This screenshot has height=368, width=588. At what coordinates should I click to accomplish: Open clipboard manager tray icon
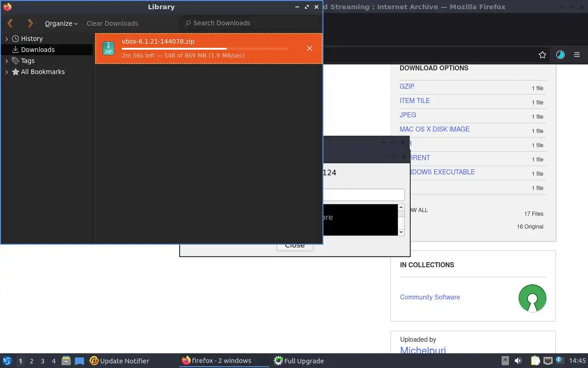pyautogui.click(x=535, y=361)
